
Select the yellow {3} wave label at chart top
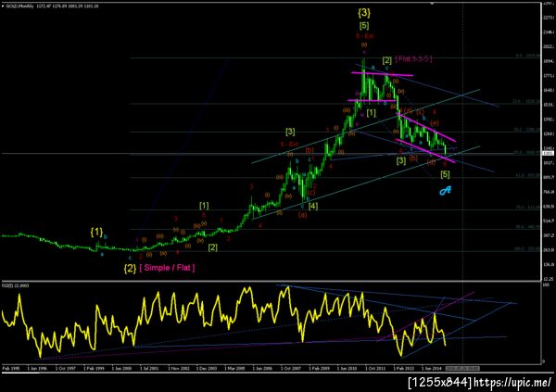pos(364,13)
